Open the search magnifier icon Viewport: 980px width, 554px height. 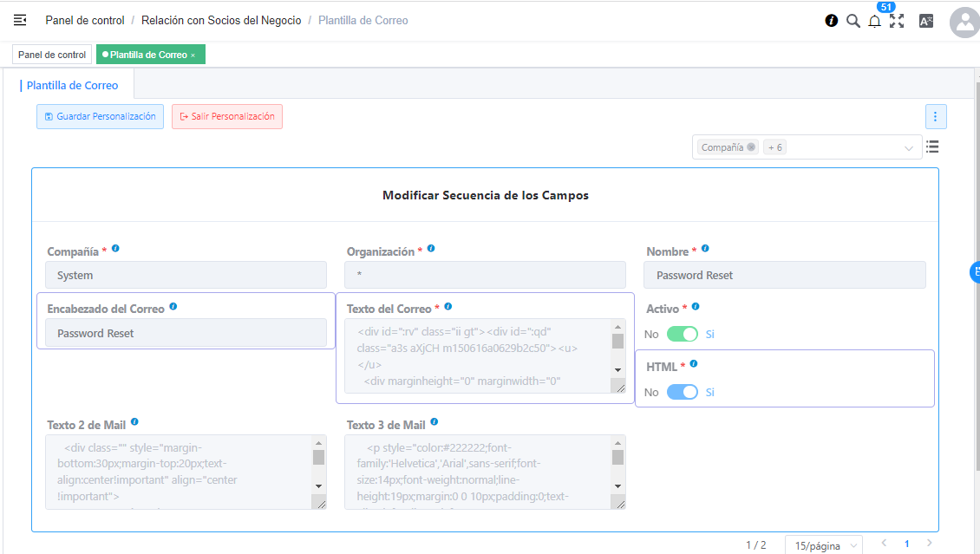(x=853, y=21)
